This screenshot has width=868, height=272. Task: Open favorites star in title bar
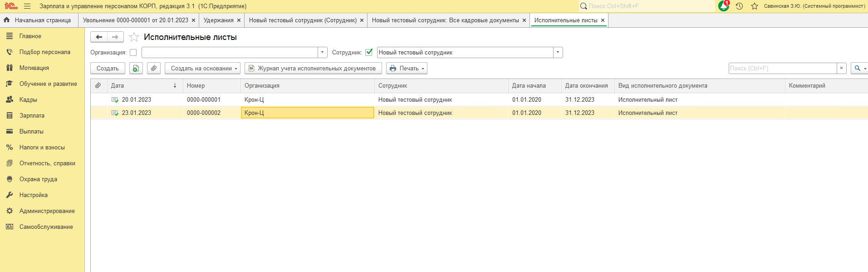coord(755,6)
